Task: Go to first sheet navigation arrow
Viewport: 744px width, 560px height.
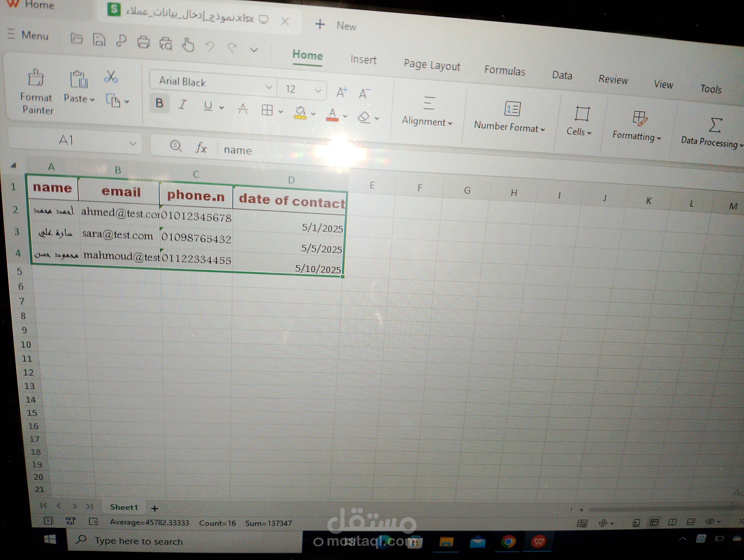Action: [43, 505]
